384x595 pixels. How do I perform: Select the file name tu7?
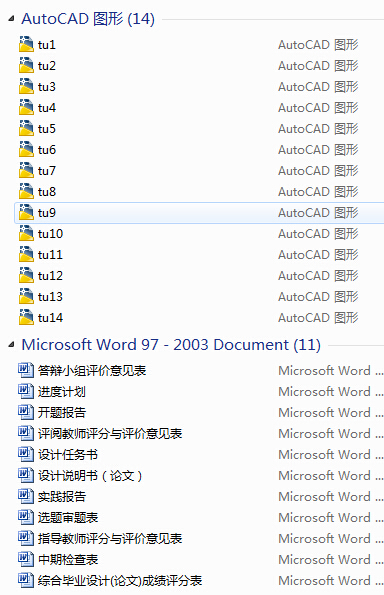coord(47,171)
